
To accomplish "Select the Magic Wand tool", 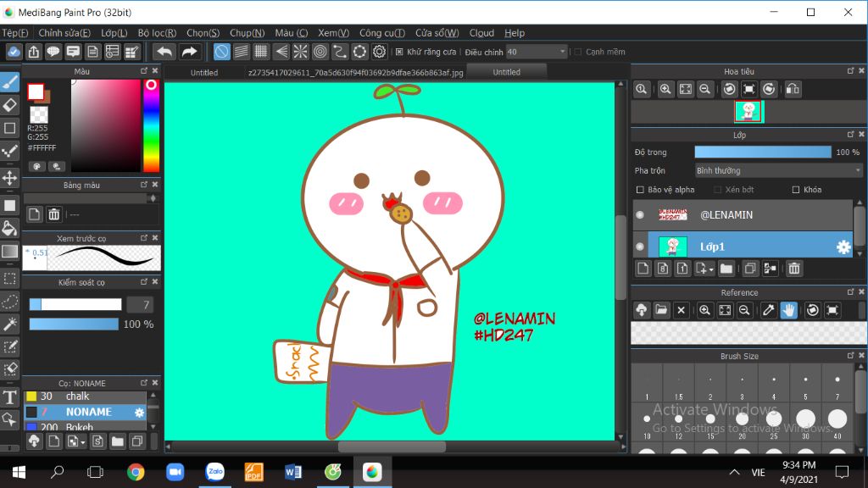I will pos(10,324).
